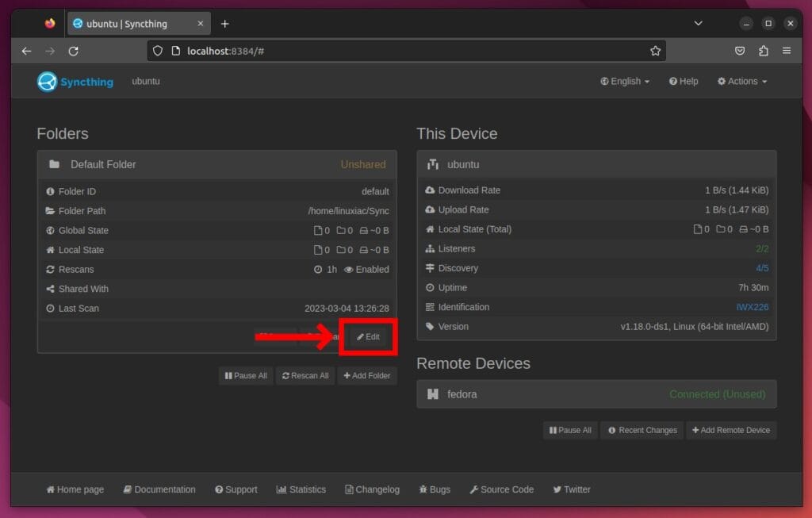812x518 pixels.
Task: Click the Uptime clock icon
Action: tap(430, 287)
